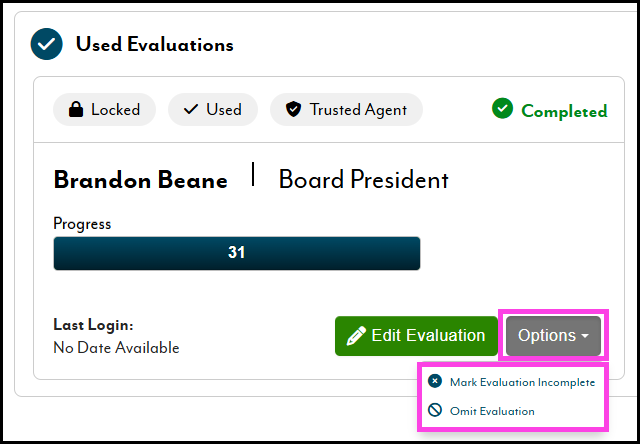Click the pencil icon on Edit Evaluation
This screenshot has height=444, width=640.
356,336
